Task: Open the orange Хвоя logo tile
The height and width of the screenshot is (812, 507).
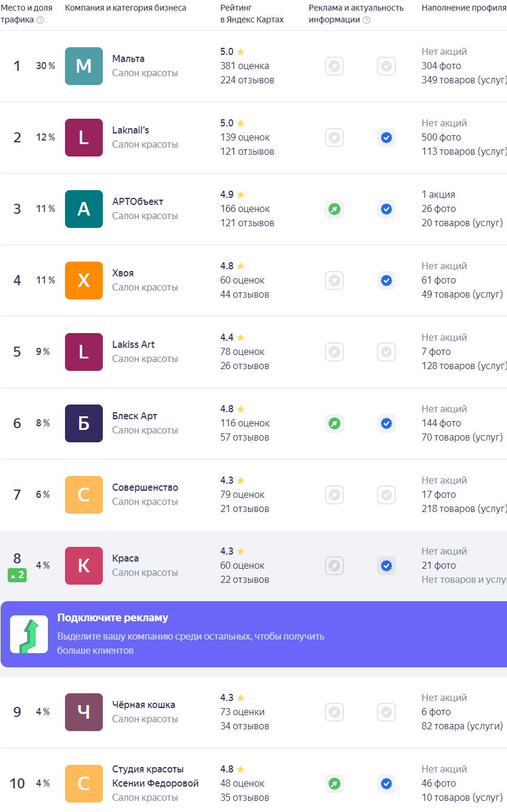Action: [x=84, y=281]
